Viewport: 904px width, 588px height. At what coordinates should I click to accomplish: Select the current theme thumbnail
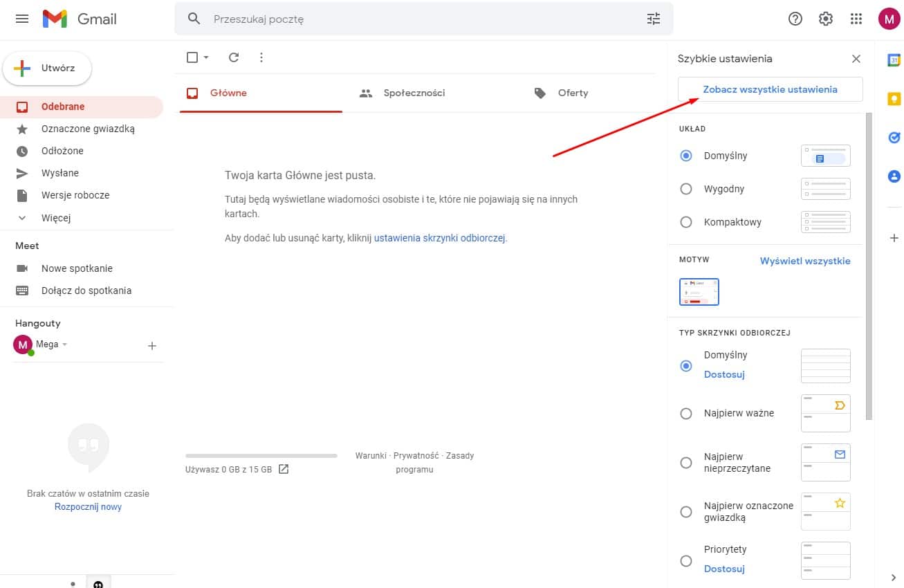(x=699, y=292)
